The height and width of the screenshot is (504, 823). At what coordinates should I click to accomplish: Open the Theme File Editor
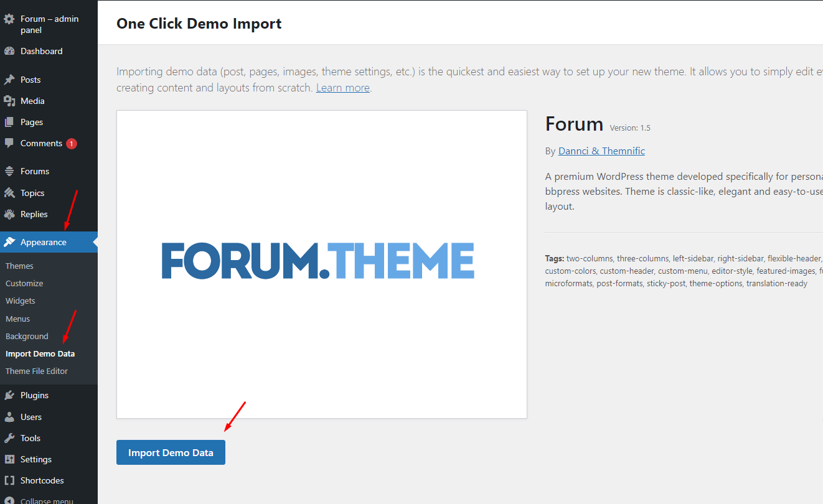click(37, 371)
